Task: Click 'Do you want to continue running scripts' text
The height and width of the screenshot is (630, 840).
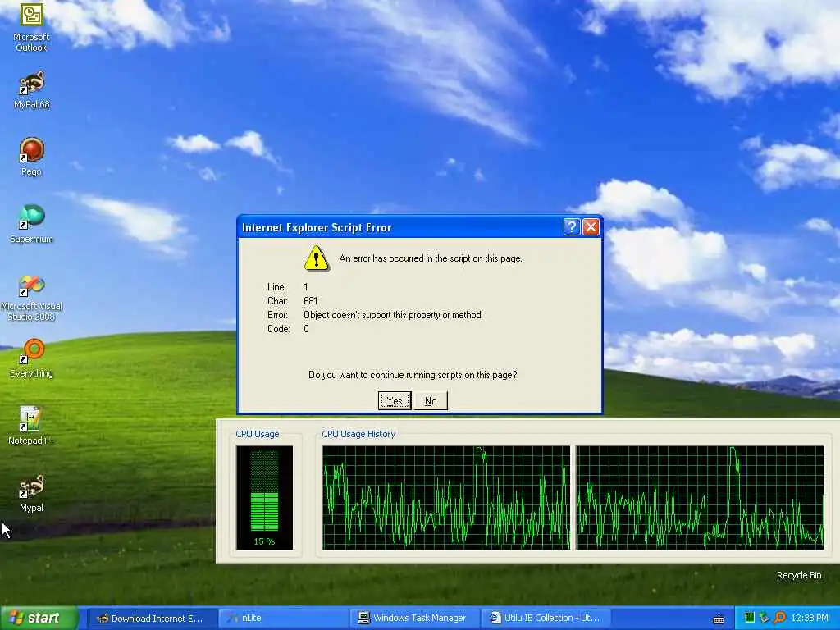Action: pyautogui.click(x=413, y=375)
